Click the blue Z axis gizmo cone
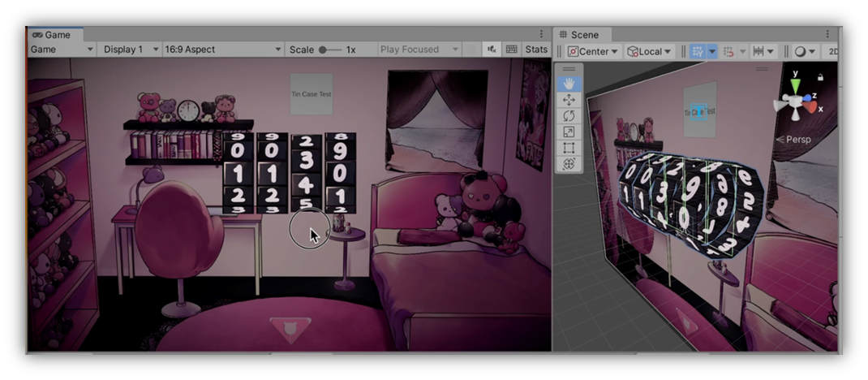This screenshot has width=868, height=380. tap(807, 97)
